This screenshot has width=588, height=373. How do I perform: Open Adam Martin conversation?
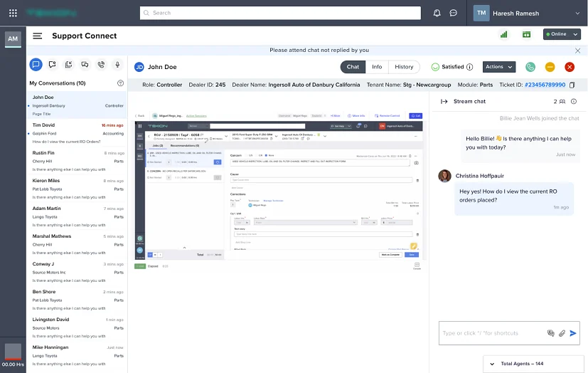[x=77, y=216]
